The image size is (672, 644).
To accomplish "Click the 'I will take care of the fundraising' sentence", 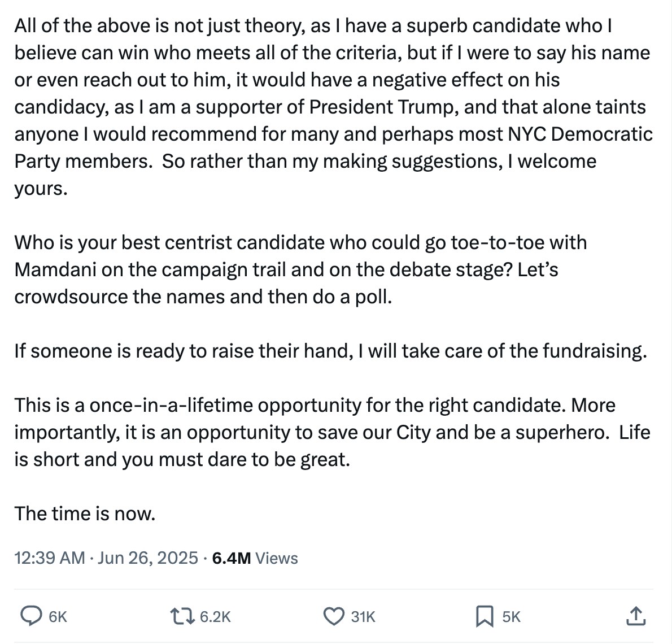I will tap(502, 351).
